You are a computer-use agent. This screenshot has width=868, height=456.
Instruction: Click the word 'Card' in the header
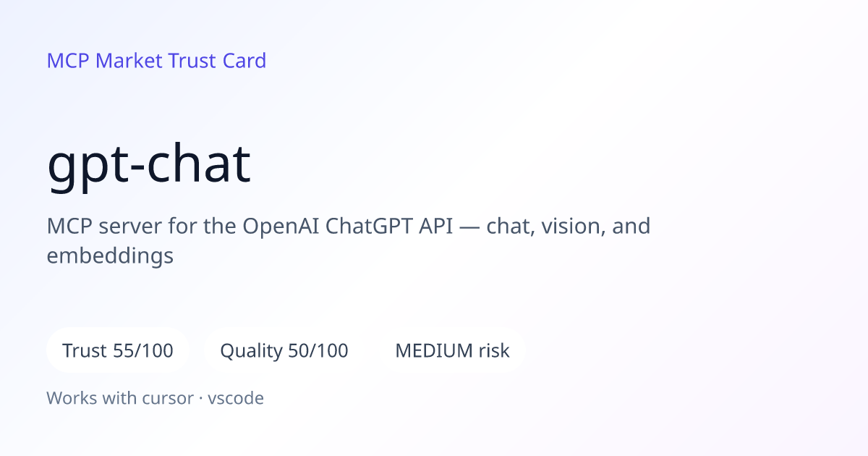point(244,61)
